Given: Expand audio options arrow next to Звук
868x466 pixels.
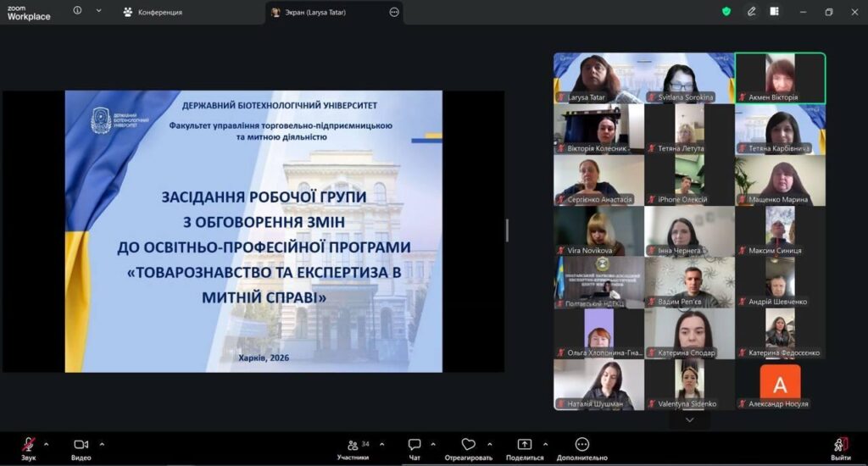Looking at the screenshot, I should [46, 444].
